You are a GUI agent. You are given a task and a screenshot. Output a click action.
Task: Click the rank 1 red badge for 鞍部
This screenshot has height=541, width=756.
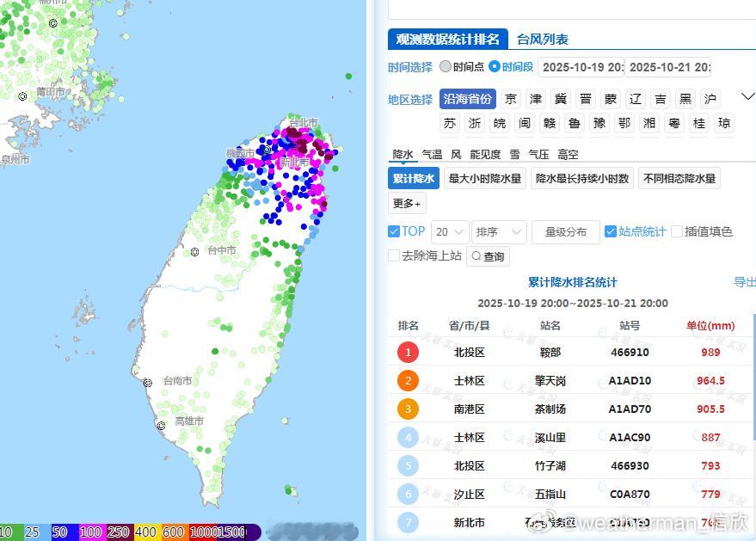pyautogui.click(x=408, y=352)
